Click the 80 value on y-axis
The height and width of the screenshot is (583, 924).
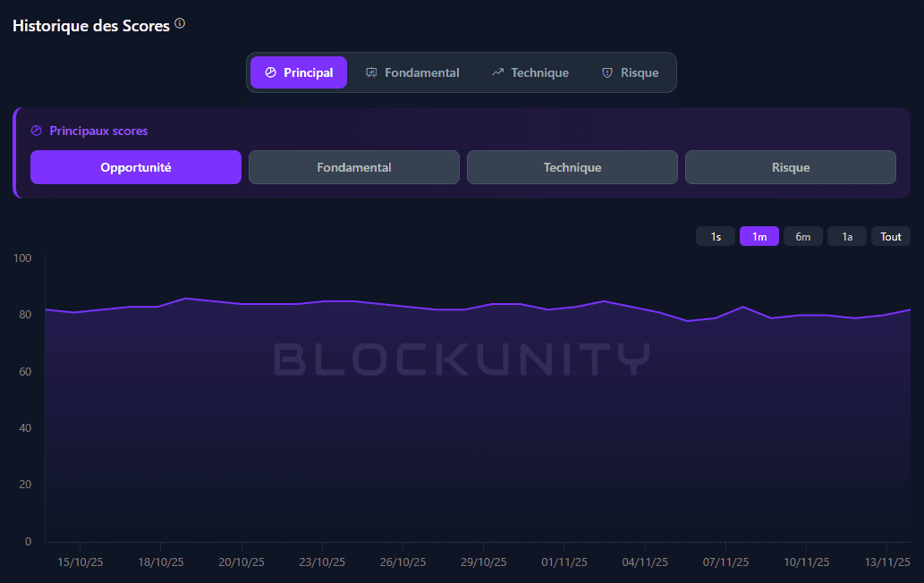coord(25,315)
